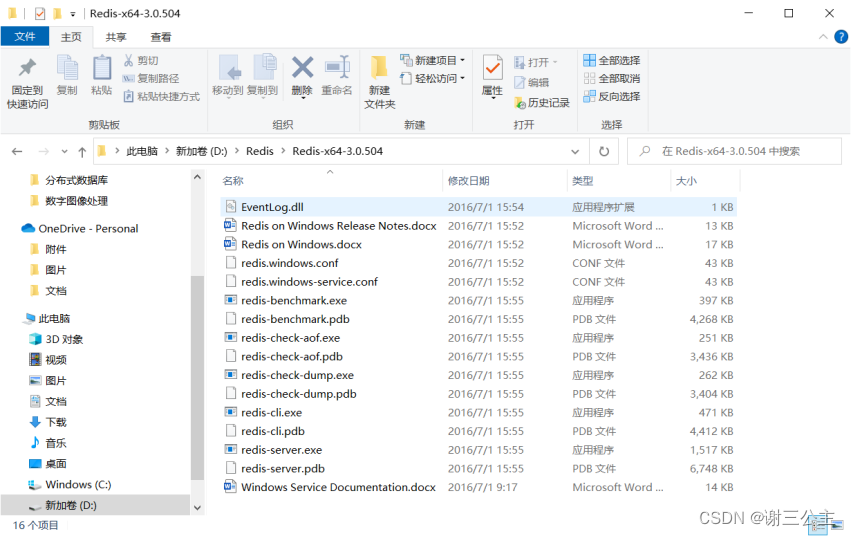851x536 pixels.
Task: Choose Paste shortcut (粘贴快捷方式)
Action: tap(161, 97)
